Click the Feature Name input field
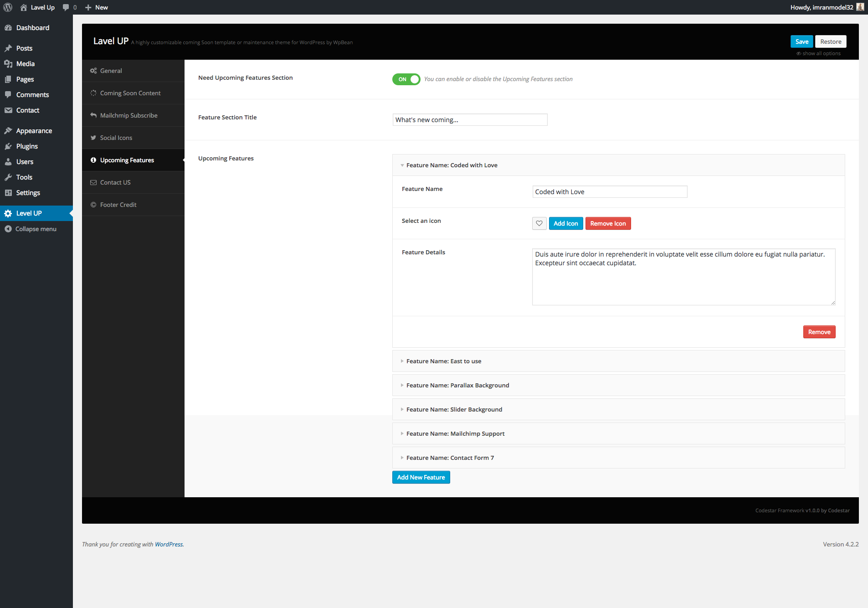The width and height of the screenshot is (868, 608). 610,192
